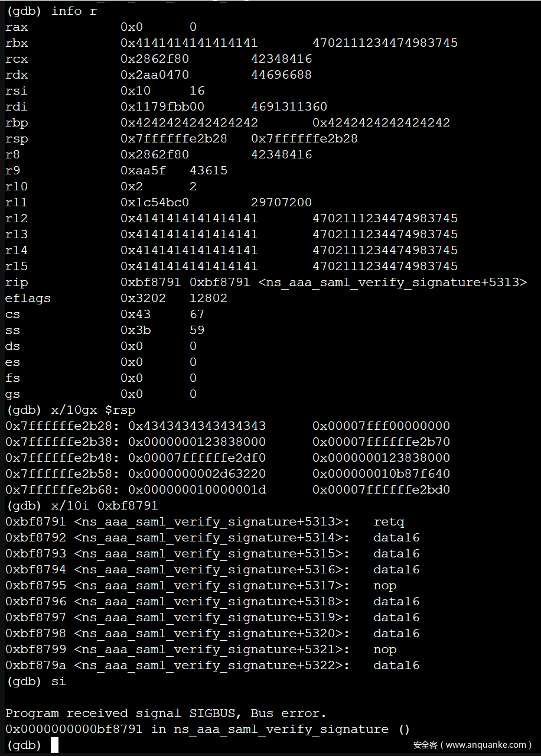The width and height of the screenshot is (541, 756).
Task: Click stack address label 0x7ffffffe2b68
Action: (x=62, y=489)
